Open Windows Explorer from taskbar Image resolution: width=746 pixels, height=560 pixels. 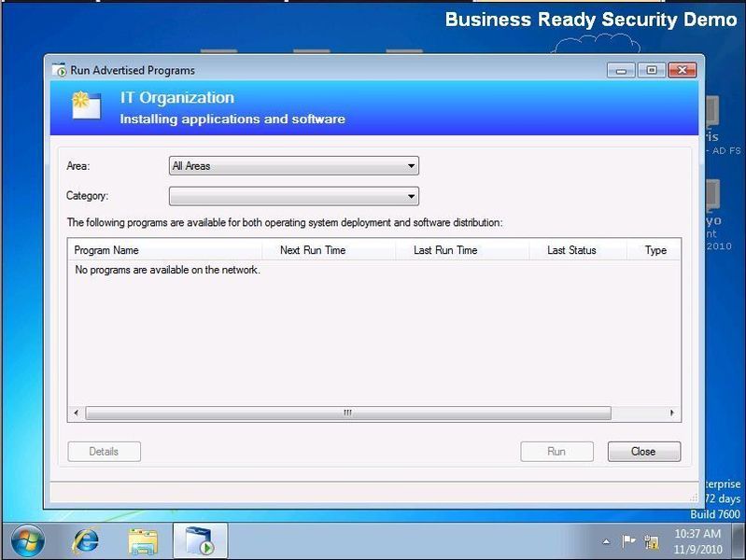143,541
